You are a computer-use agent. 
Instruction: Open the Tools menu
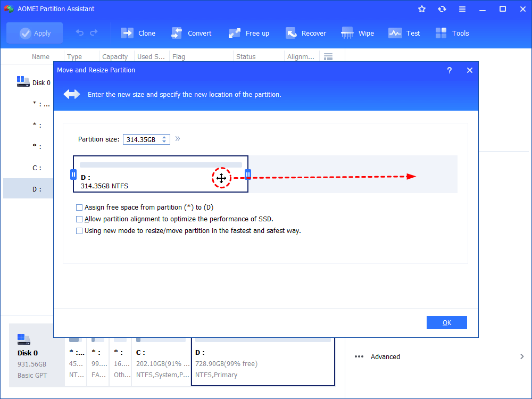452,33
